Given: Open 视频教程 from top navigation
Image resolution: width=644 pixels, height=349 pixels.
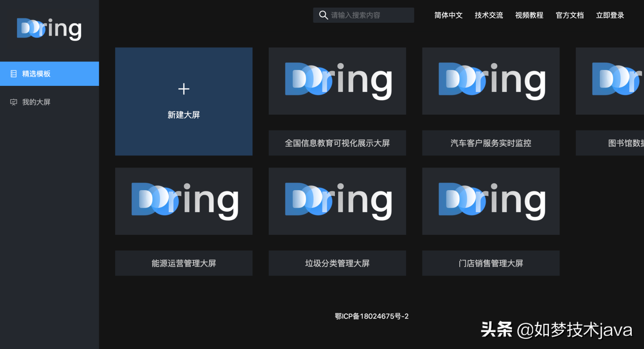Looking at the screenshot, I should pyautogui.click(x=529, y=15).
